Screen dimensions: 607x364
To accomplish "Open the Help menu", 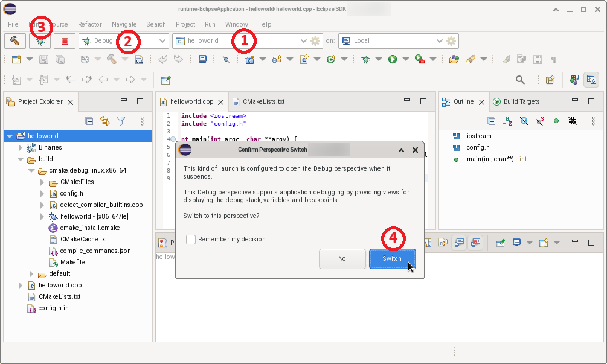I will [x=265, y=24].
